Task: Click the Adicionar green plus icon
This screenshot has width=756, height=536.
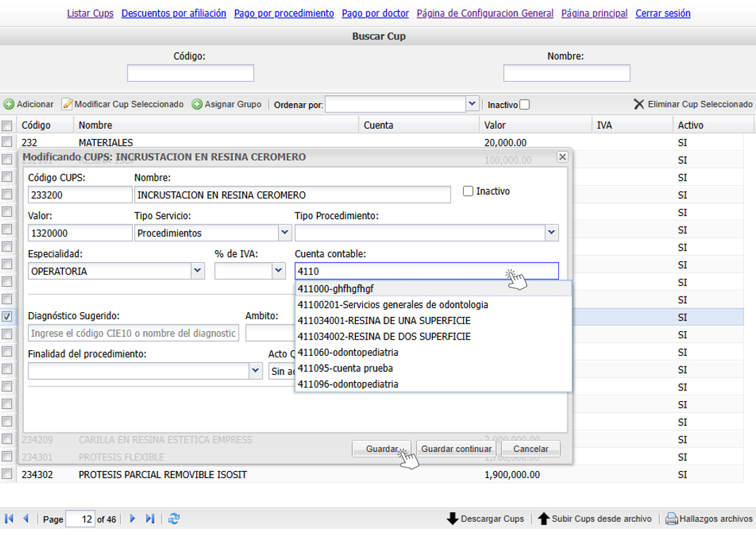Action: (x=9, y=105)
